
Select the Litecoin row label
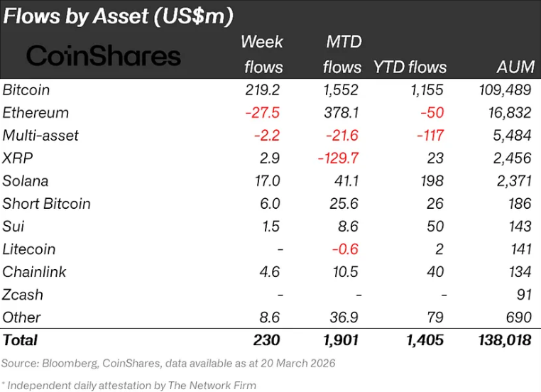click(x=29, y=249)
